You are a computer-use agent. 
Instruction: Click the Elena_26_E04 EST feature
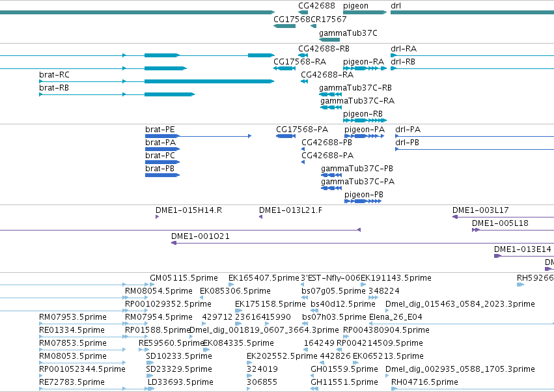(462, 324)
